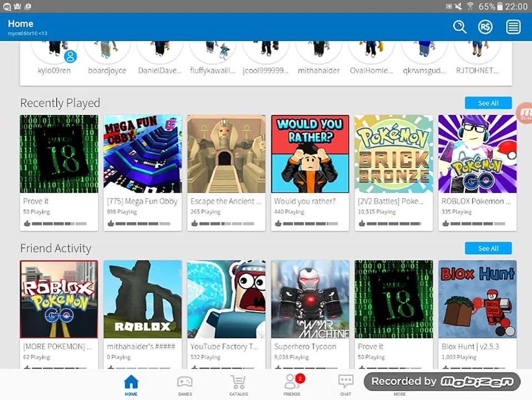The height and width of the screenshot is (400, 532).
Task: Click See All for Friend Activity
Action: coord(488,248)
